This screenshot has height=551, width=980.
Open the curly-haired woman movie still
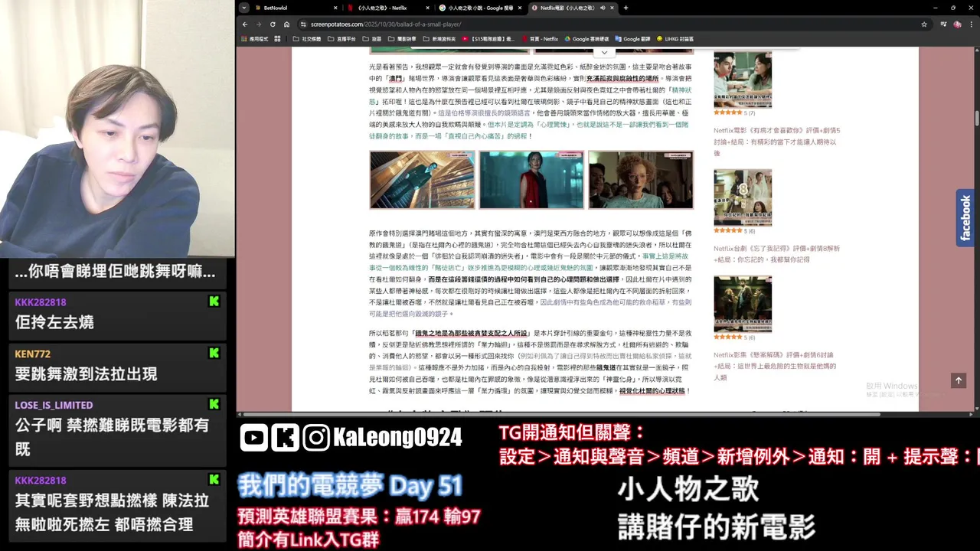click(641, 180)
